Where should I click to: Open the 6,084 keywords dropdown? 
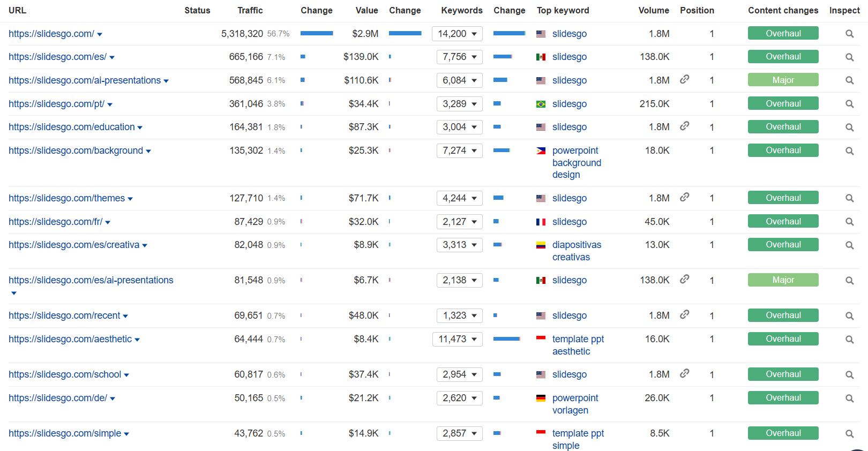[460, 80]
